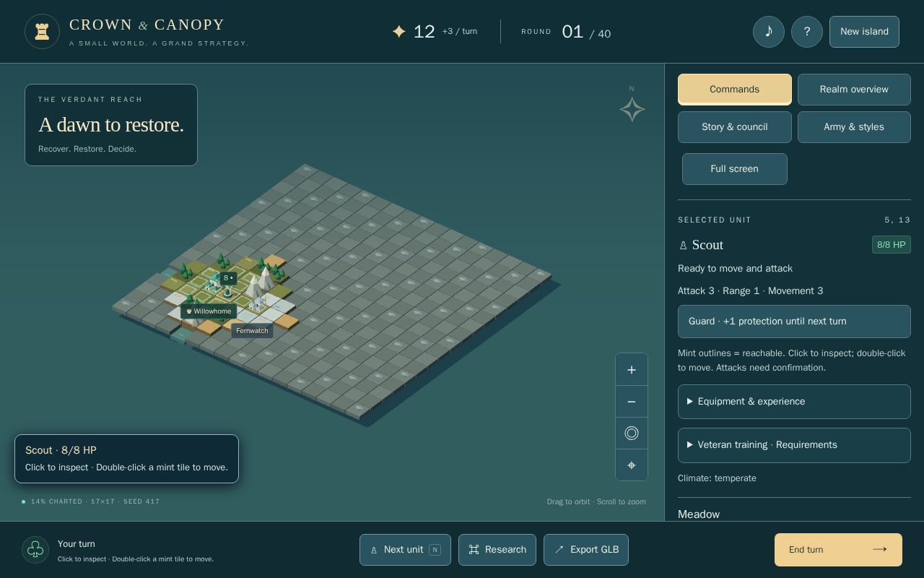Viewport: 924px width, 578px height.
Task: Click the '+3 / turn' income text
Action: click(x=460, y=32)
